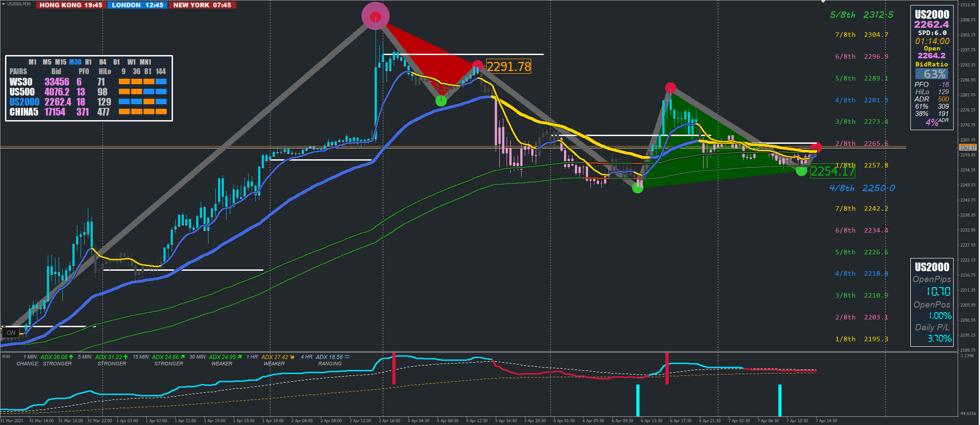The width and height of the screenshot is (980, 425).
Task: Click the OpenPips 10.70 value
Action: (x=939, y=291)
